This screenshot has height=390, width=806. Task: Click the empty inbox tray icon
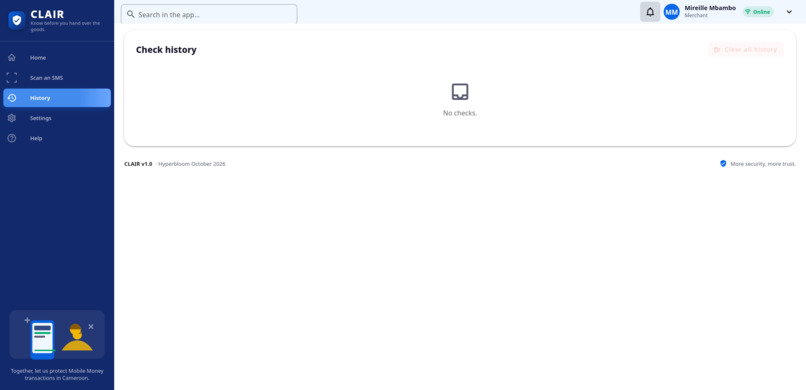pos(460,91)
